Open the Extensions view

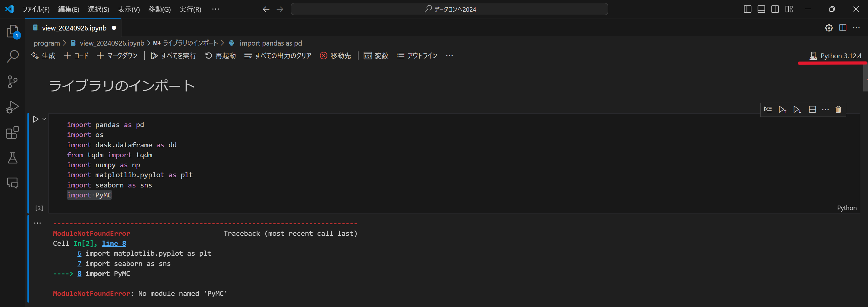[12, 133]
